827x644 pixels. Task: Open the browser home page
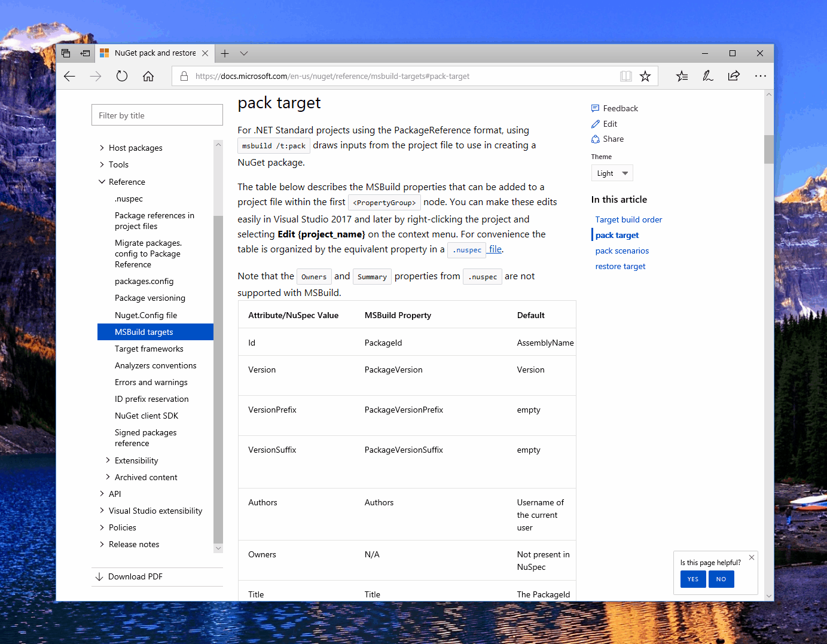pyautogui.click(x=148, y=76)
